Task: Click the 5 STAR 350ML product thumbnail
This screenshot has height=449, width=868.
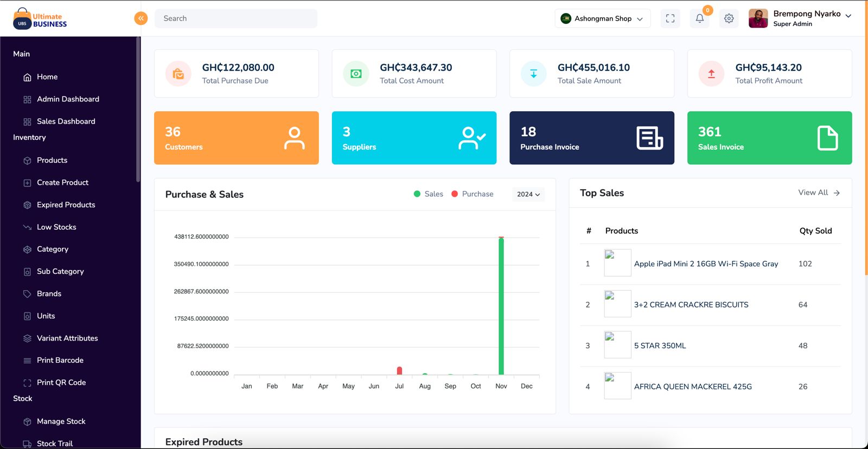Action: pyautogui.click(x=617, y=345)
